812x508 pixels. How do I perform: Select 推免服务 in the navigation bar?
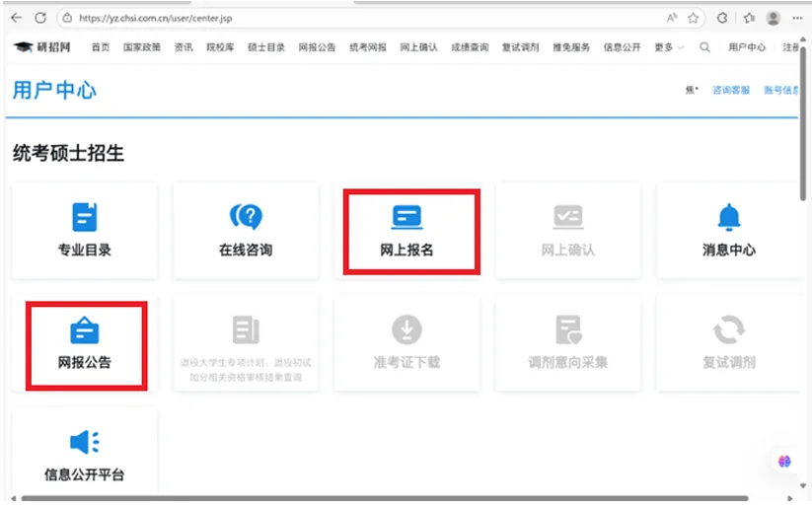coord(571,47)
